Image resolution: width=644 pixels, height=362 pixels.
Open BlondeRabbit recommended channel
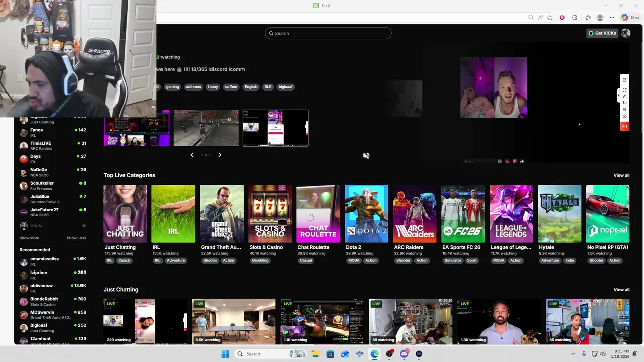52,301
